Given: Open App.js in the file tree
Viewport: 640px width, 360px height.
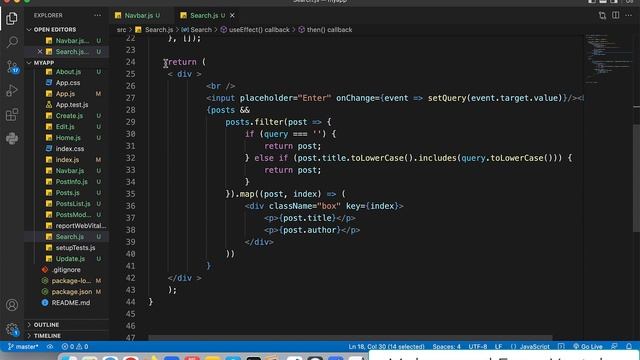Looking at the screenshot, I should click(x=65, y=94).
